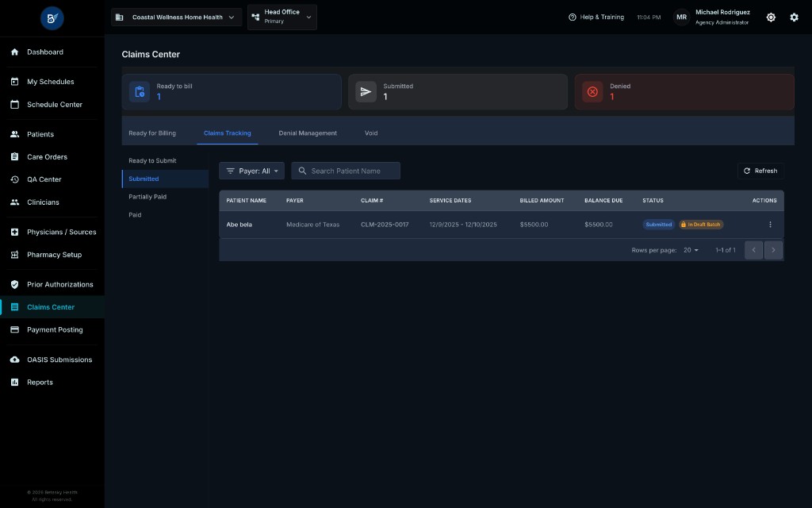This screenshot has height=508, width=812.
Task: Go to next page of claims
Action: [x=773, y=250]
